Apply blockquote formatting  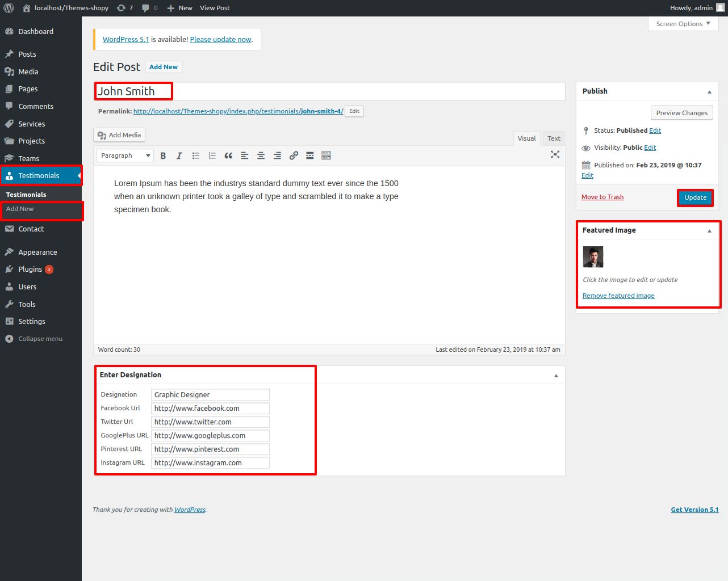pos(228,155)
